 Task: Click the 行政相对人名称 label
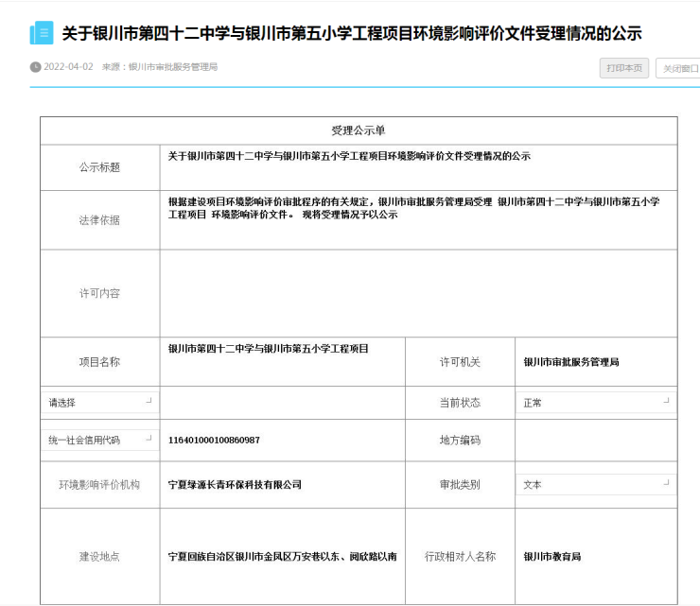[460, 557]
